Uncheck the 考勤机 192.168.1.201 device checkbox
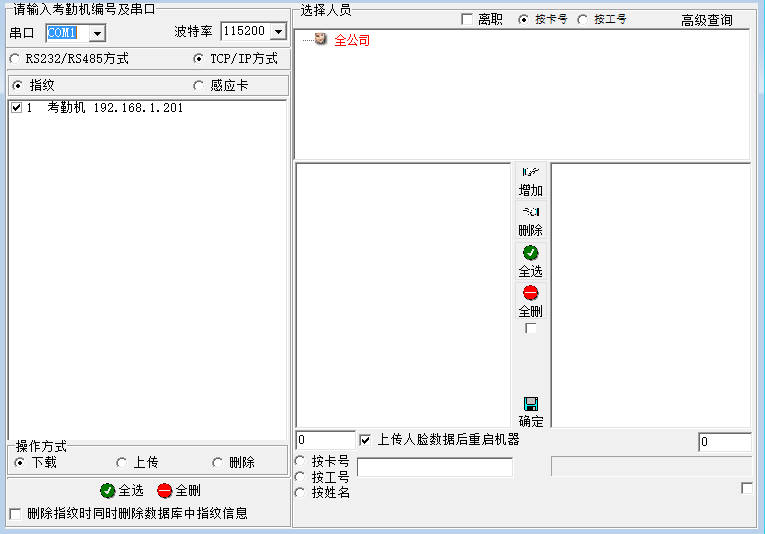This screenshot has height=534, width=765. coord(16,108)
